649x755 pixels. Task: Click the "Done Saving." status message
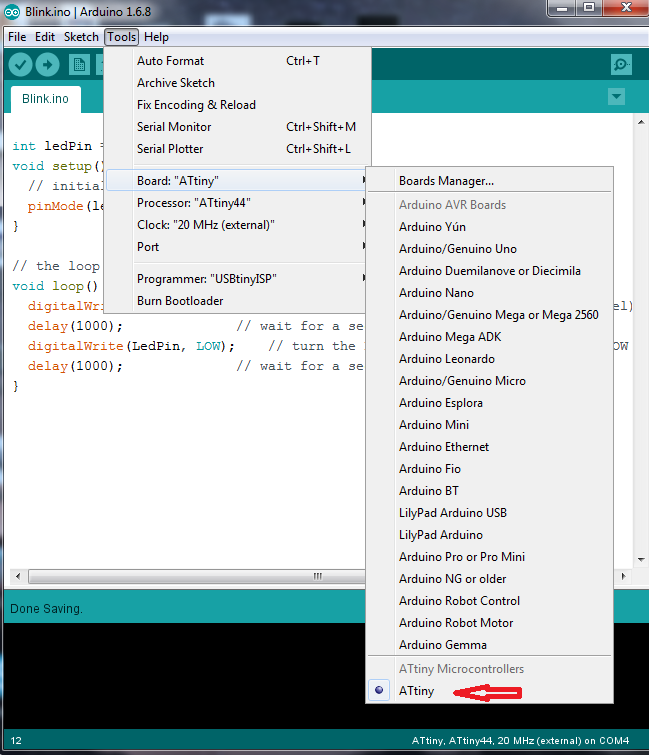(x=46, y=609)
